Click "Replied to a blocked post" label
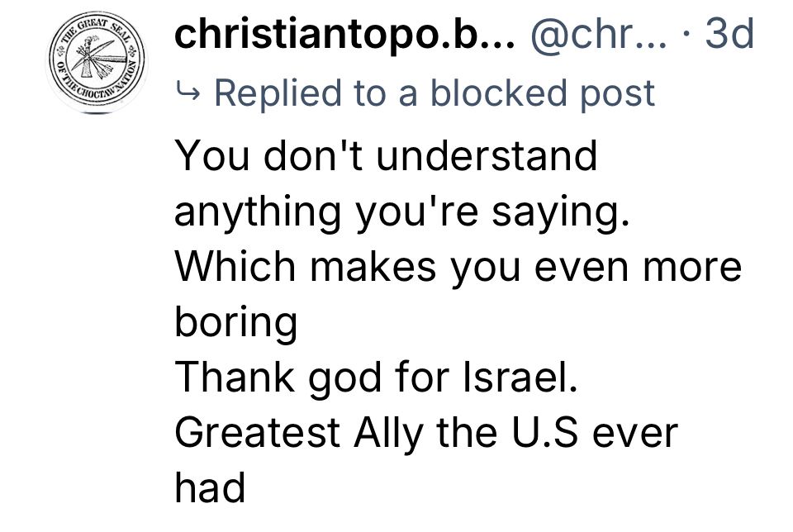The image size is (793, 532). [434, 93]
